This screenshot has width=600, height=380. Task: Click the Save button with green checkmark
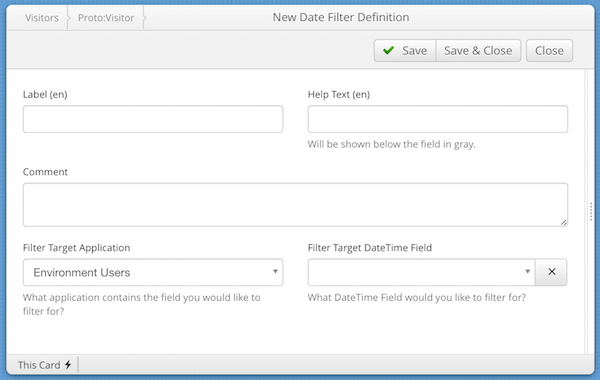pos(405,51)
